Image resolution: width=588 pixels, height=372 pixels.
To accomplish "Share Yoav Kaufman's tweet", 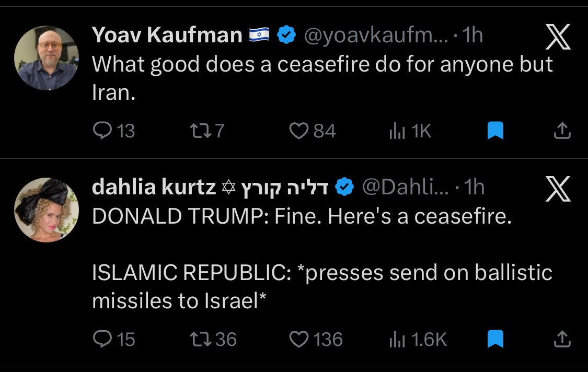I will coord(561,131).
